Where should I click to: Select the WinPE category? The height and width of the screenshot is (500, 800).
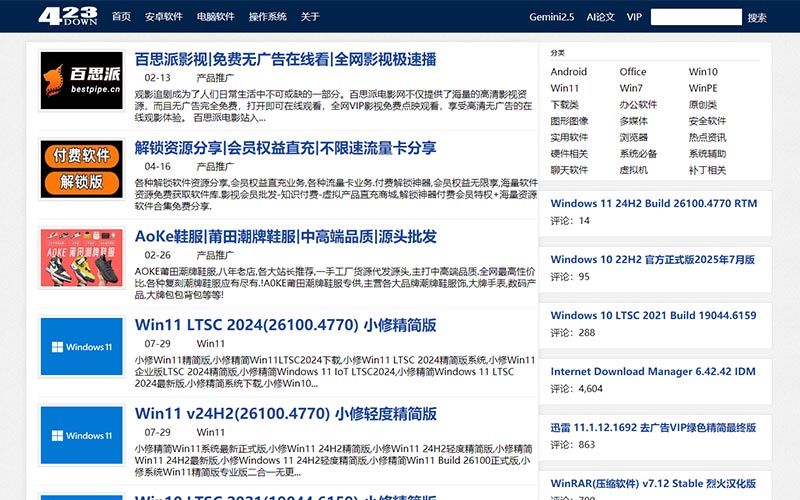703,88
